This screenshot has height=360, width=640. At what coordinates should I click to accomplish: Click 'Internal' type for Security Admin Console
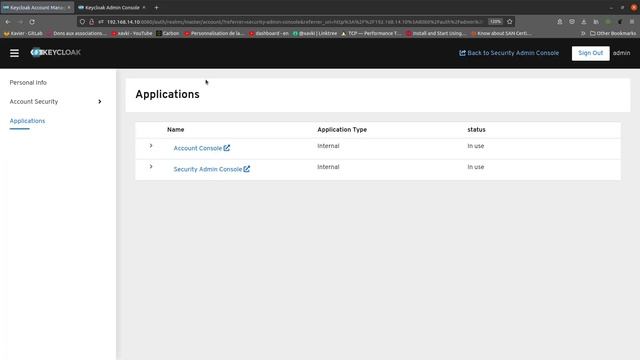(x=328, y=167)
